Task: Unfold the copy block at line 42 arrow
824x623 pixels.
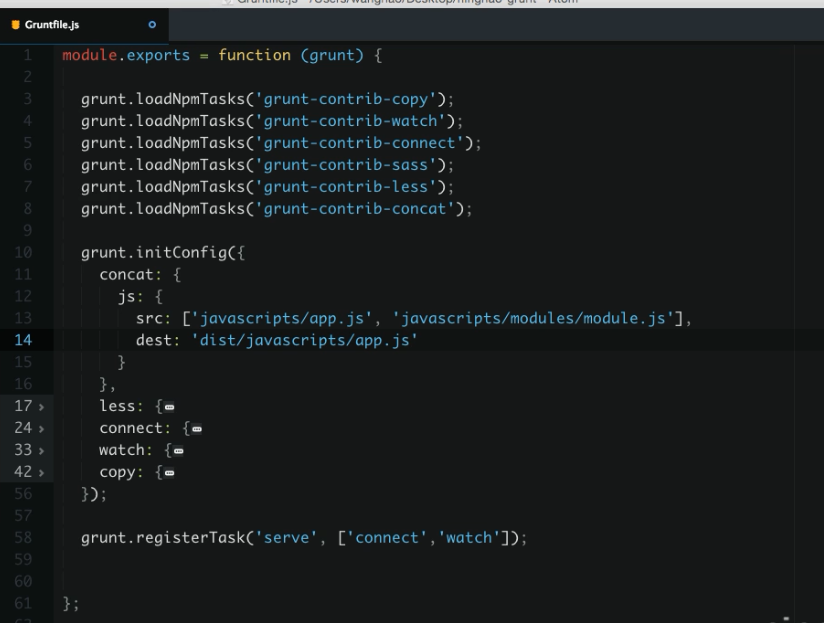Action: click(x=41, y=472)
